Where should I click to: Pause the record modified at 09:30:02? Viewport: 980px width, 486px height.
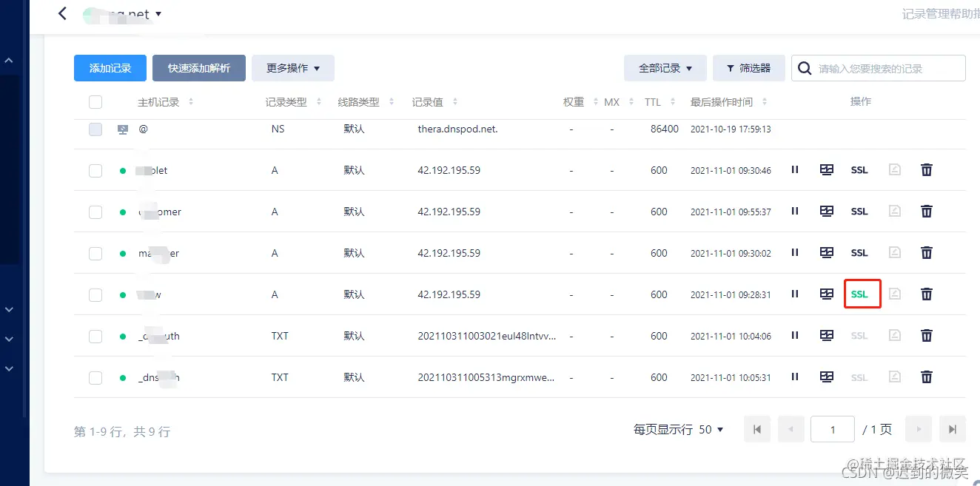pos(795,253)
